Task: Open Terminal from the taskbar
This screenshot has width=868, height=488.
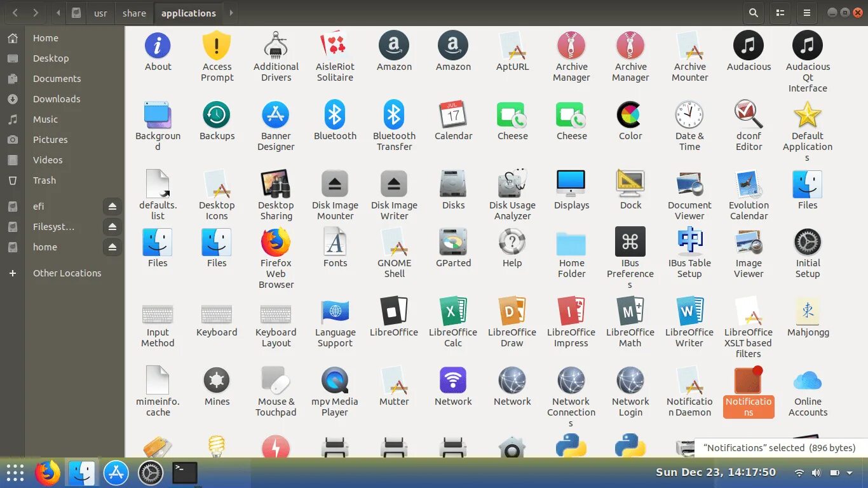Action: point(185,473)
